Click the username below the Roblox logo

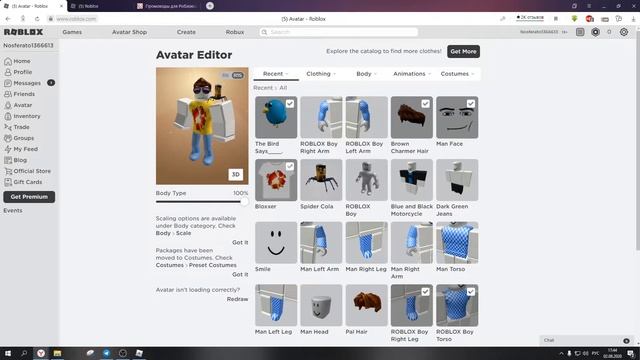pyautogui.click(x=28, y=46)
